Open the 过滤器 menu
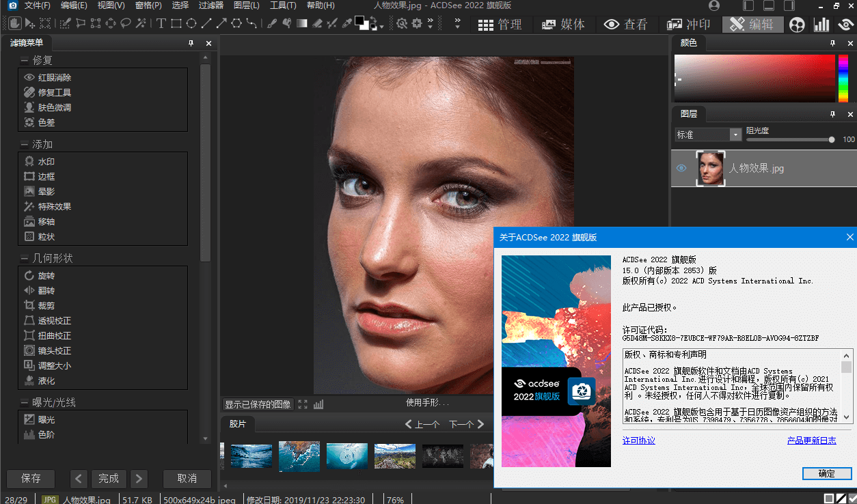This screenshot has height=504, width=857. click(211, 5)
